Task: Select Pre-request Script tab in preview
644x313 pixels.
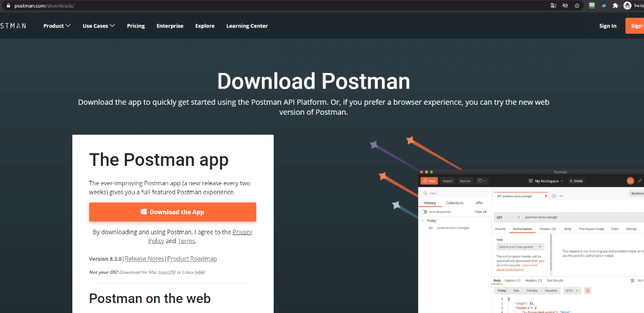Action: click(x=591, y=229)
